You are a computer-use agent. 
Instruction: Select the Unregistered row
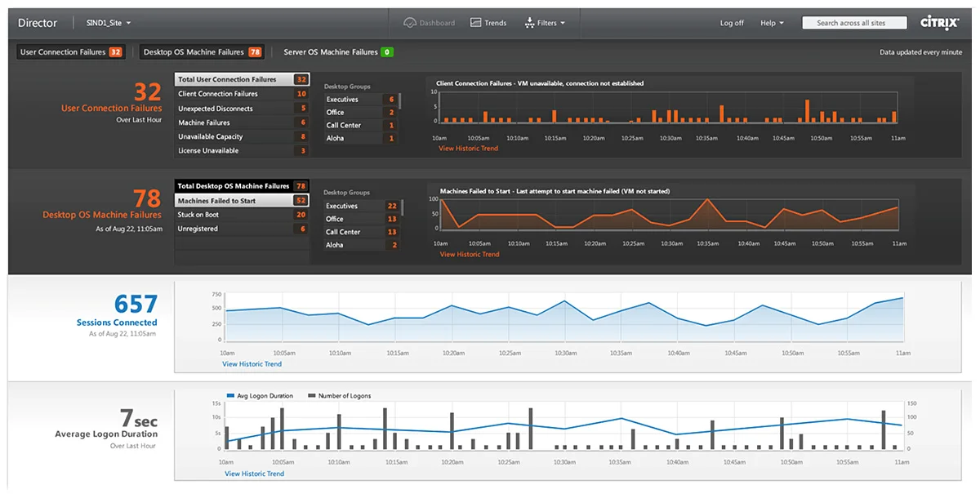(x=242, y=229)
